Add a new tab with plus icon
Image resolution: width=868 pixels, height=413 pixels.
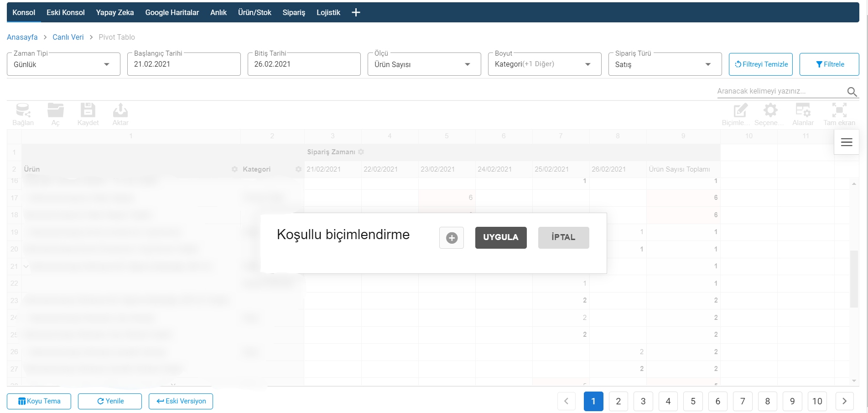(x=356, y=13)
